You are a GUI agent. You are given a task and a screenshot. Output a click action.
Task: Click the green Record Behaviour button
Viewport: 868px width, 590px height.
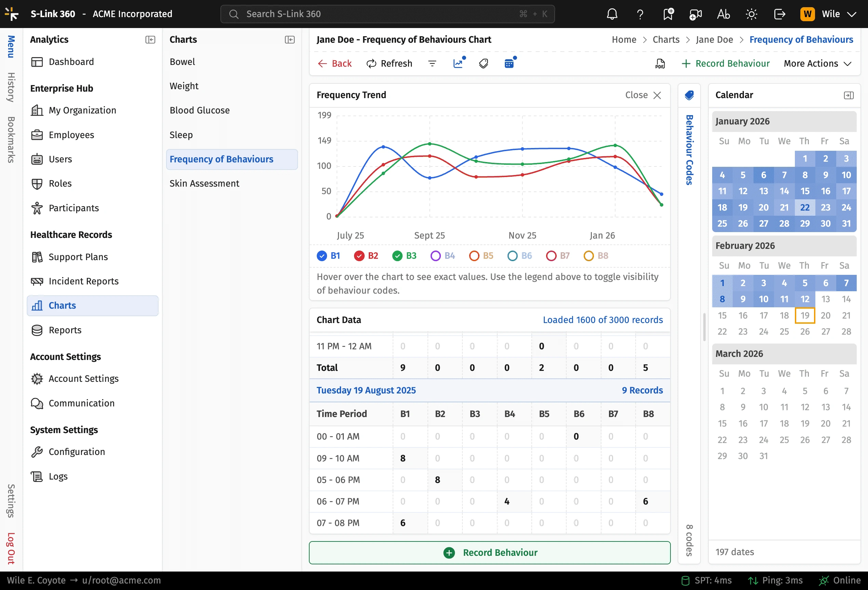490,552
